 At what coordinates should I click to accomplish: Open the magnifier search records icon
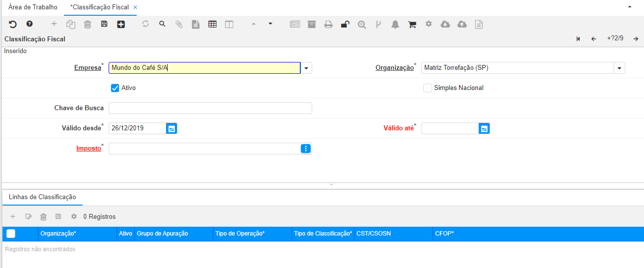[162, 24]
